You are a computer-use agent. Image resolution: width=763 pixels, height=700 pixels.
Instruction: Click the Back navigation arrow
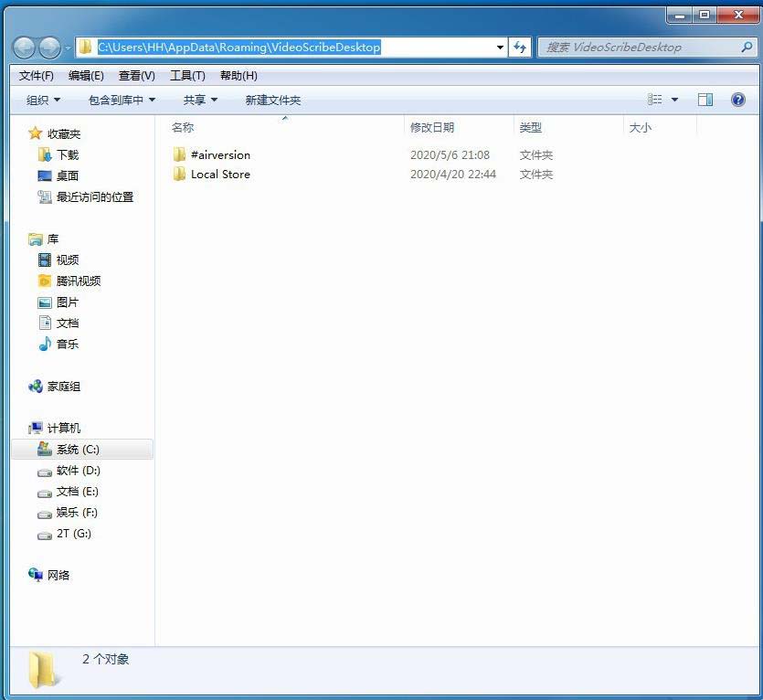coord(24,48)
